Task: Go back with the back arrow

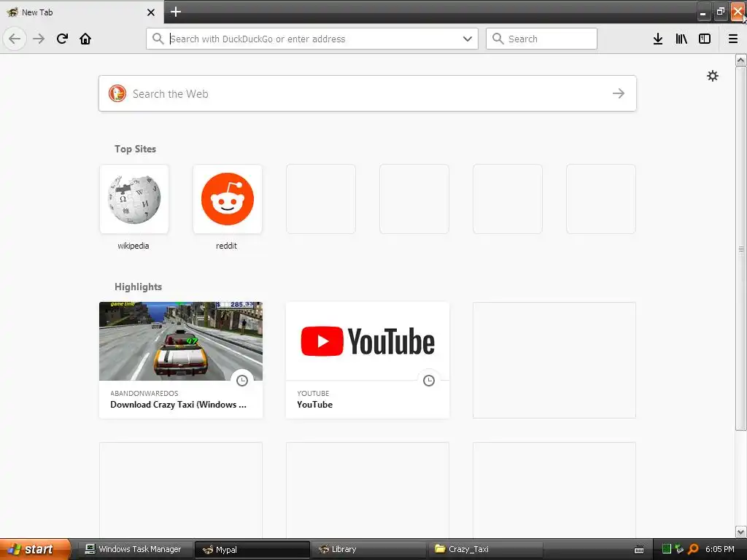Action: pyautogui.click(x=15, y=39)
